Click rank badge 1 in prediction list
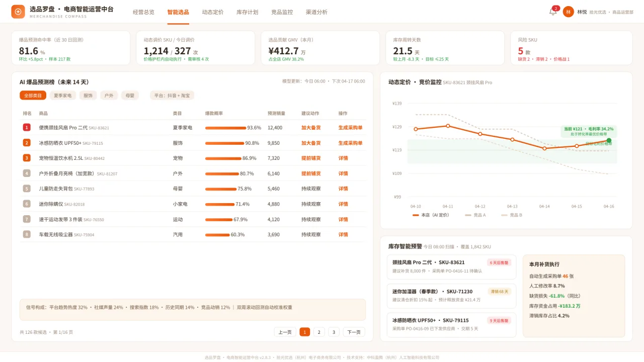 [x=27, y=128]
